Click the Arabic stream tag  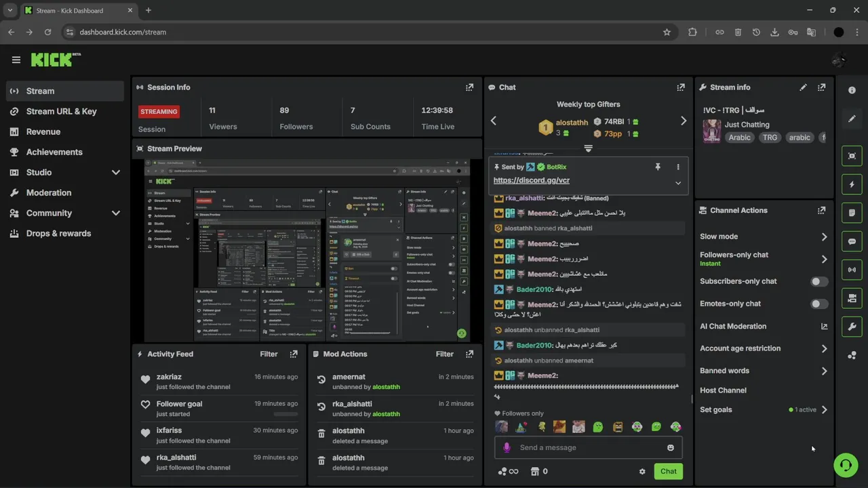point(739,137)
